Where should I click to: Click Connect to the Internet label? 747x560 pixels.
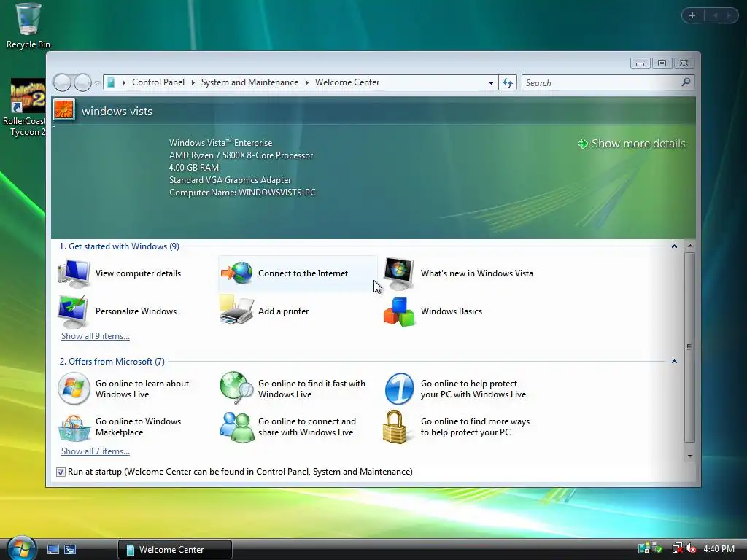tap(303, 273)
